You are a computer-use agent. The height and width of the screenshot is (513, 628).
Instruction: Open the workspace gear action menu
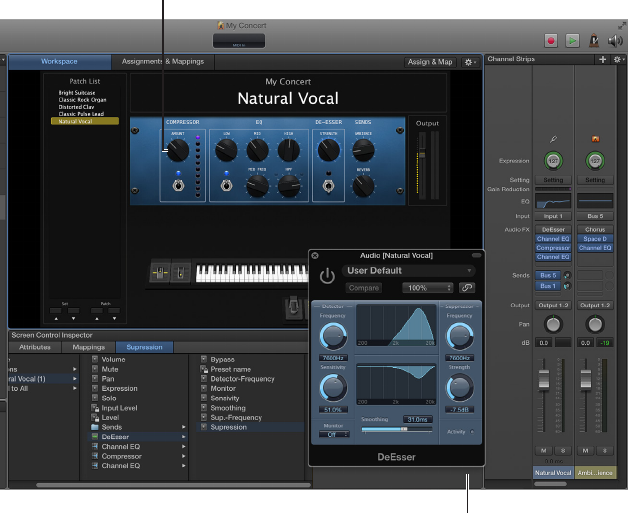(471, 62)
